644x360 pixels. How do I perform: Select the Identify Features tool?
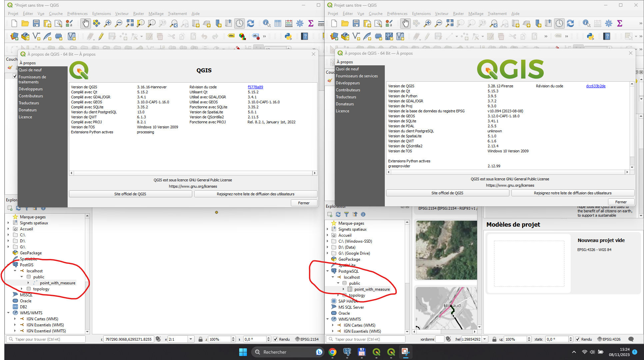pos(267,23)
